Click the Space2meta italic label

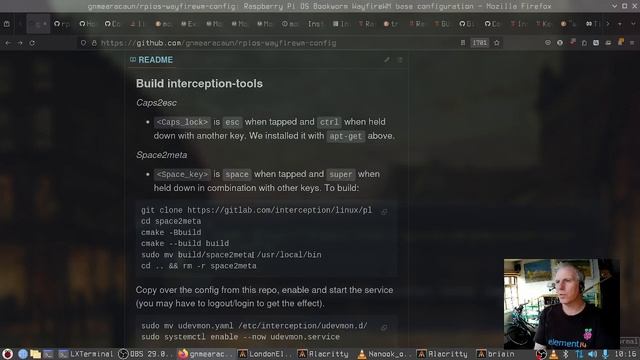(x=162, y=155)
